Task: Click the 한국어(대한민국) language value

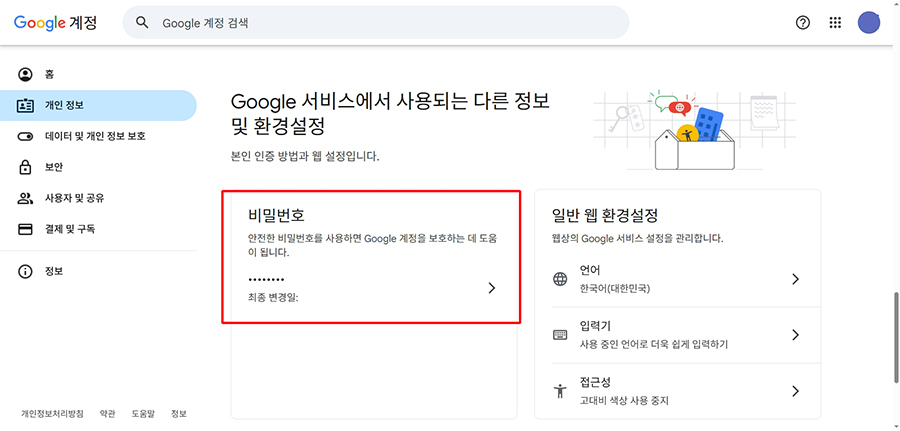Action: [615, 289]
